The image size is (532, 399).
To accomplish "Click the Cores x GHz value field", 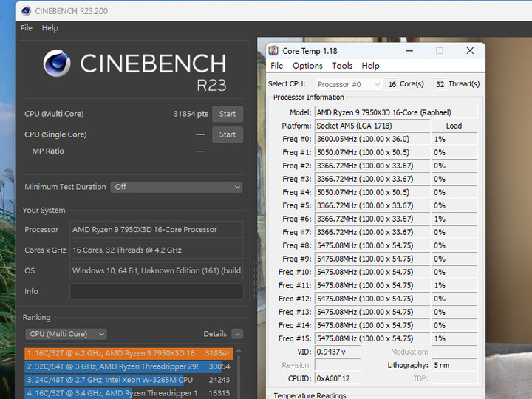I will point(157,250).
